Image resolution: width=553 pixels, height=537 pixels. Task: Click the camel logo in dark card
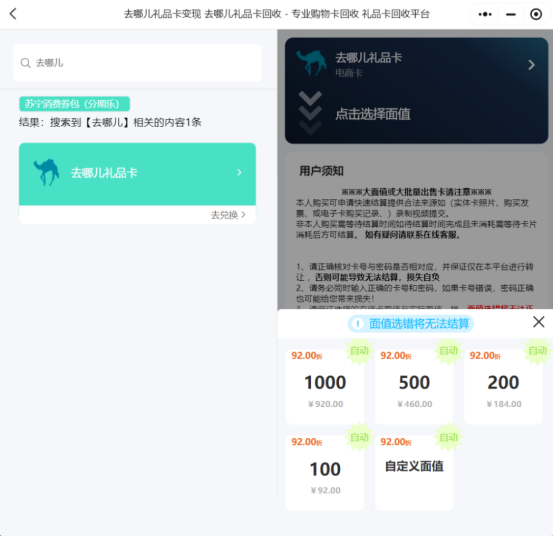point(311,63)
